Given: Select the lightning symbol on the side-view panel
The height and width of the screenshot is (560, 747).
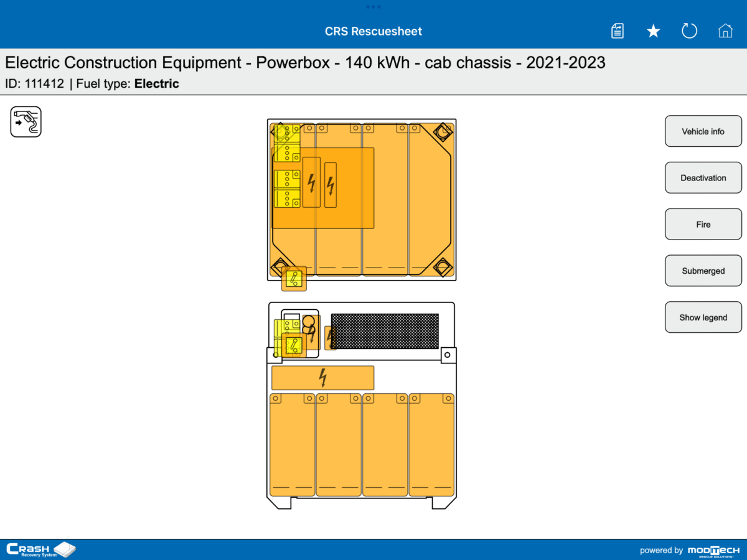Looking at the screenshot, I should point(322,377).
